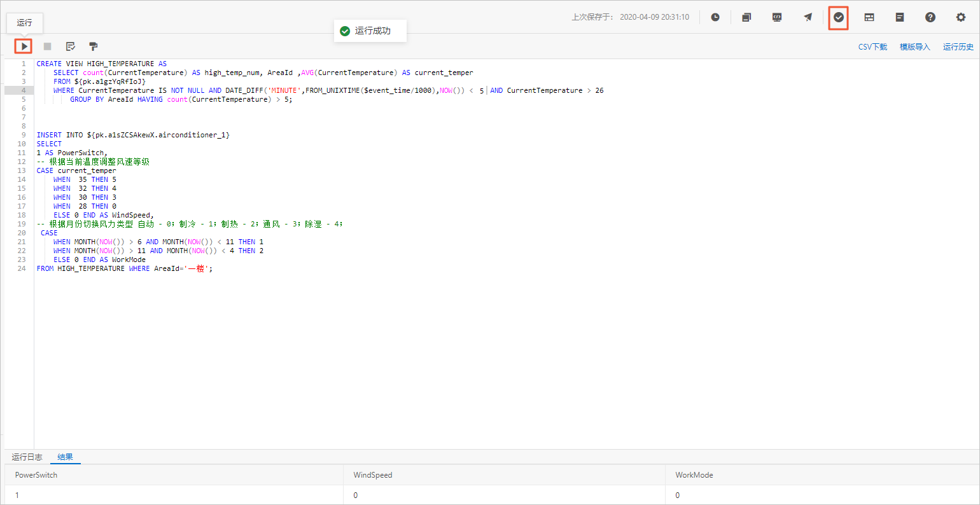The width and height of the screenshot is (980, 505).
Task: Run the SQL with the play icon
Action: 24,46
